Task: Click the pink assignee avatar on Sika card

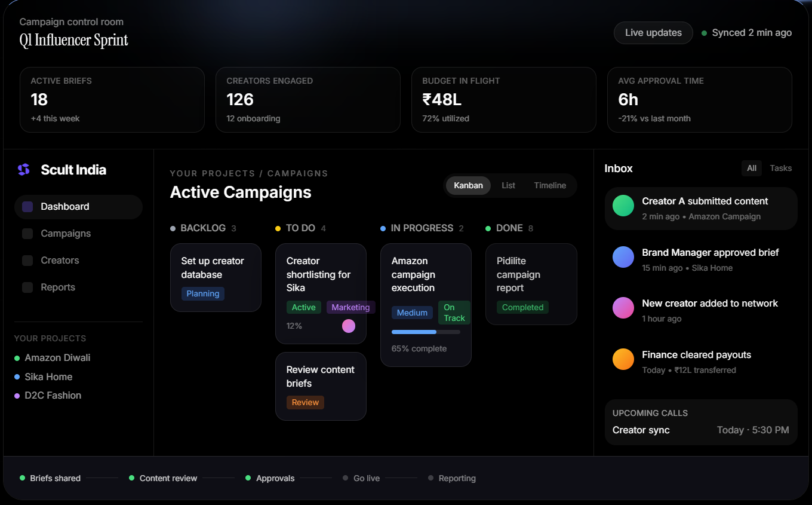Action: coord(349,326)
